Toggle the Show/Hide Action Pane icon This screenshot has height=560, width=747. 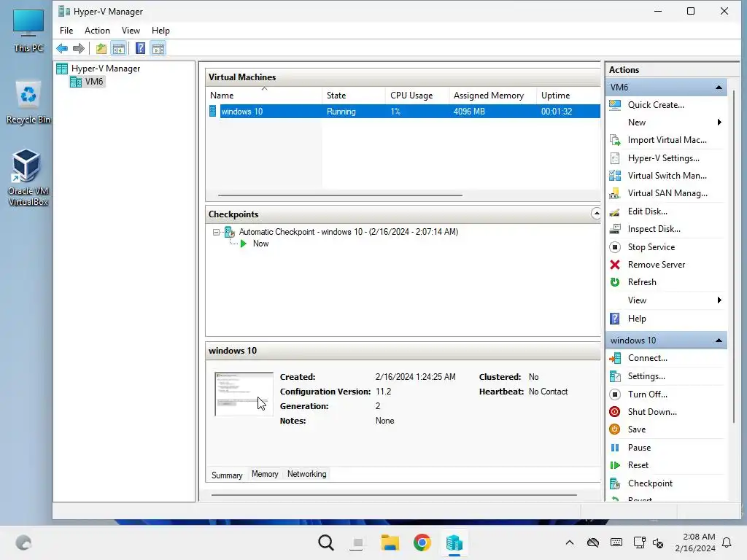pos(158,48)
